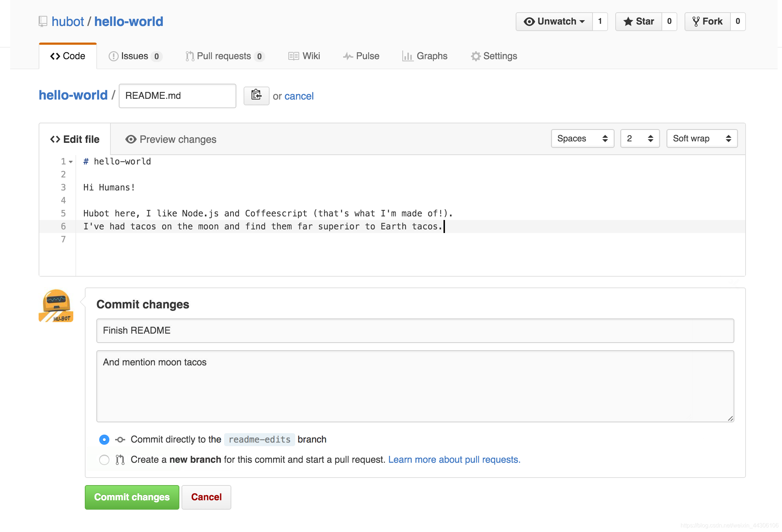Select the 'Commit directly to readme-edits branch' radio button
Viewport: 782px width, 532px height.
(104, 439)
